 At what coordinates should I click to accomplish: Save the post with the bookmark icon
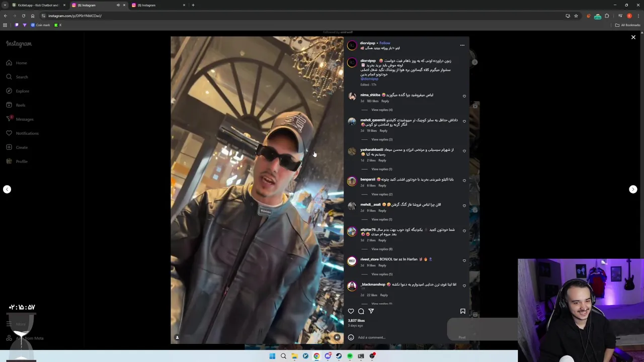(x=463, y=311)
